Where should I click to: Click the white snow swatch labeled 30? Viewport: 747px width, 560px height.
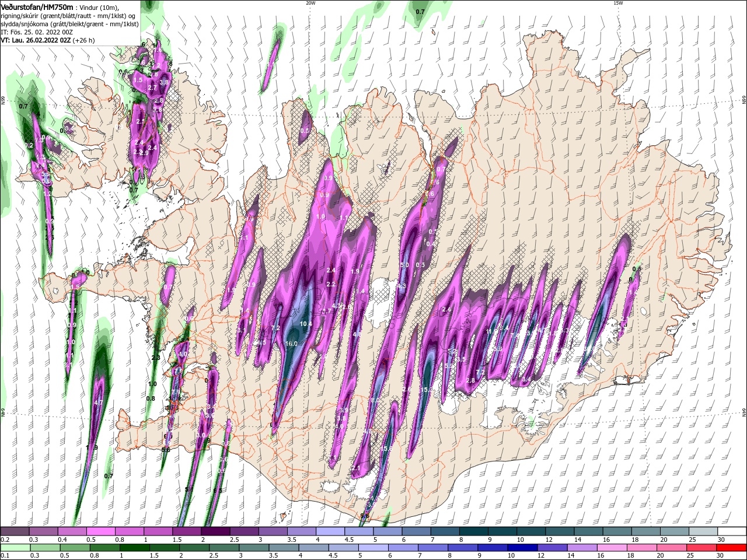coord(732,531)
